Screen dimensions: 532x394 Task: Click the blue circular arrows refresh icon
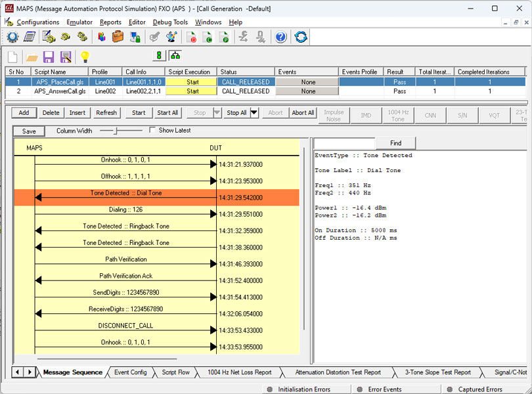pyautogui.click(x=301, y=37)
